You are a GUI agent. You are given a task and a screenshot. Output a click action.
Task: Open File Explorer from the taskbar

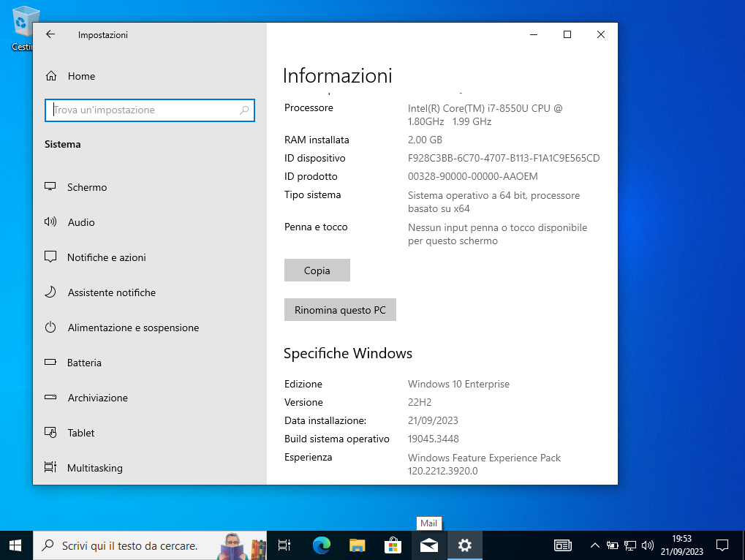click(x=358, y=546)
